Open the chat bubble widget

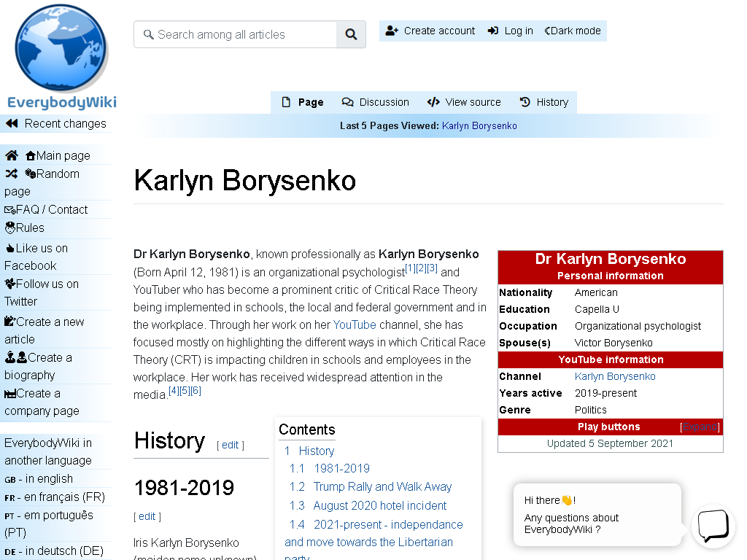713,526
